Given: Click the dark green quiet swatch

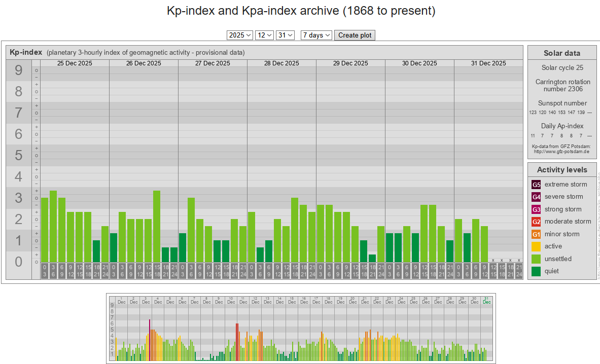Looking at the screenshot, I should 536,271.
